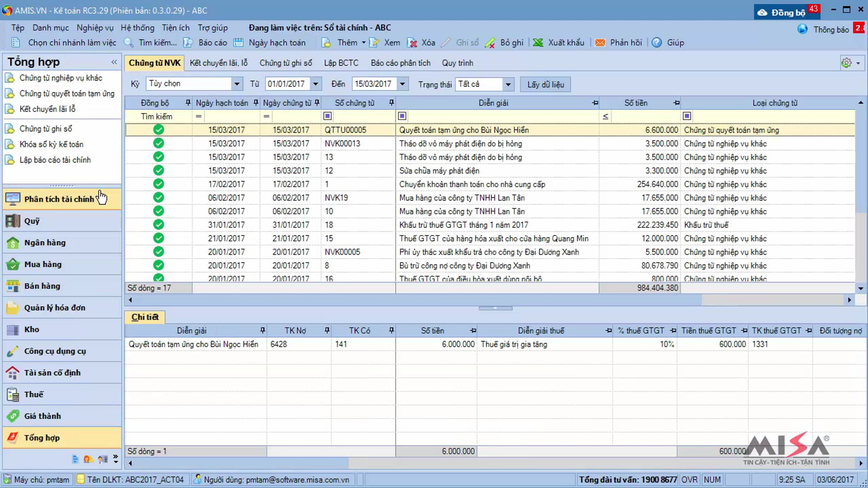868x488 pixels.
Task: Click the Xuất khẩu Excel icon
Action: pyautogui.click(x=538, y=43)
